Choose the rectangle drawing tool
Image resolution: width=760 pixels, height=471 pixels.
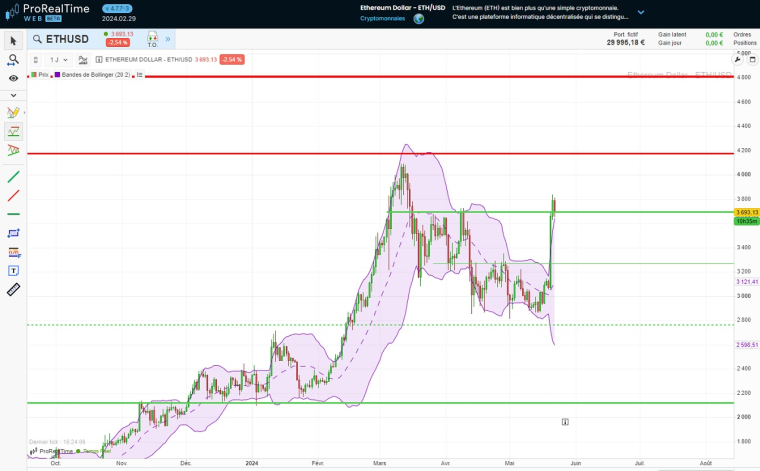point(13,233)
